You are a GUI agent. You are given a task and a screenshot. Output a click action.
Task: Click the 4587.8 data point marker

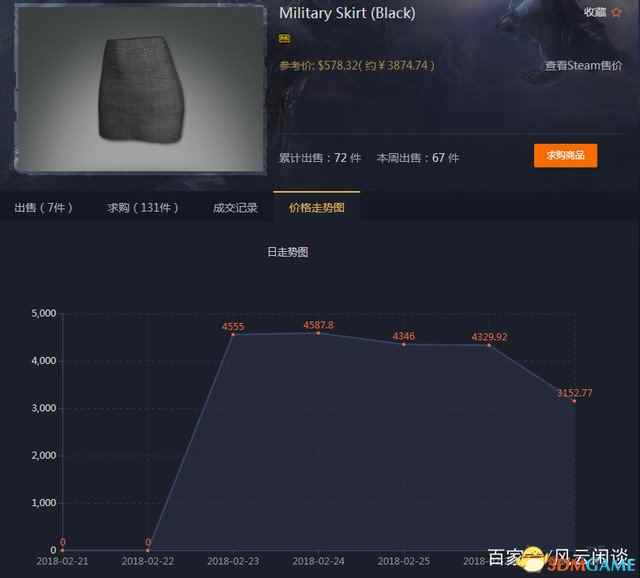coord(318,333)
